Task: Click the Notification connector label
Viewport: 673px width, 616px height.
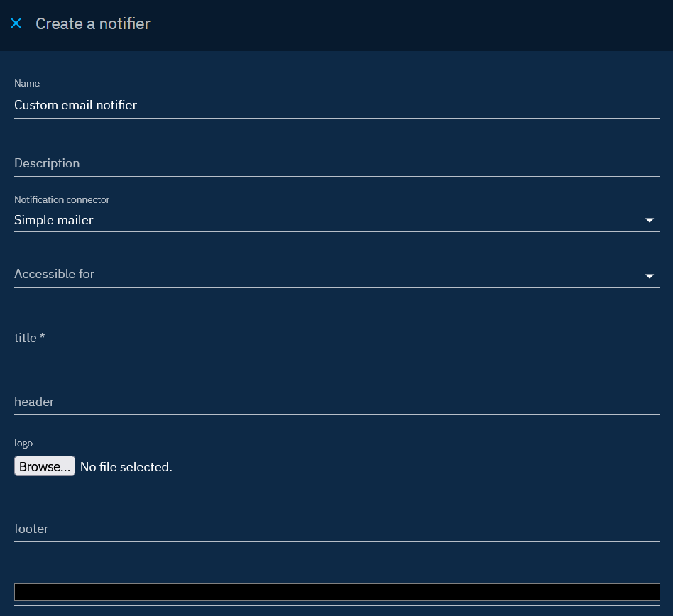Action: [x=62, y=200]
